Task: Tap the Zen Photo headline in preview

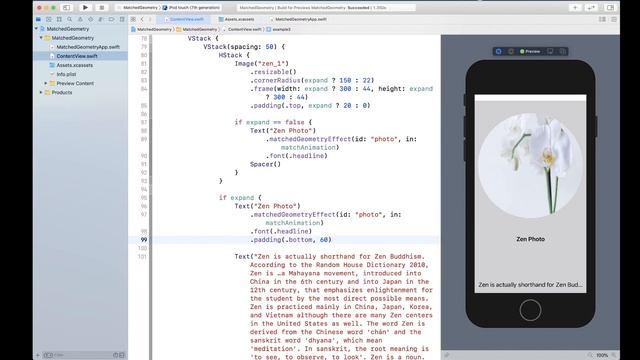Action: (x=530, y=239)
